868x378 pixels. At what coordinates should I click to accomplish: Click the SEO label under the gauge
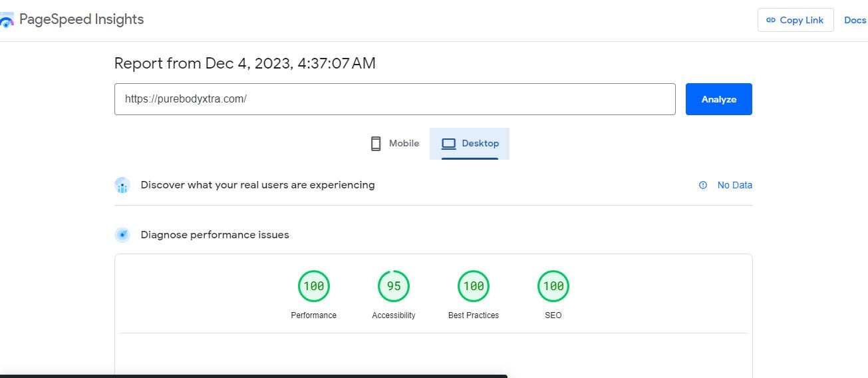(553, 315)
